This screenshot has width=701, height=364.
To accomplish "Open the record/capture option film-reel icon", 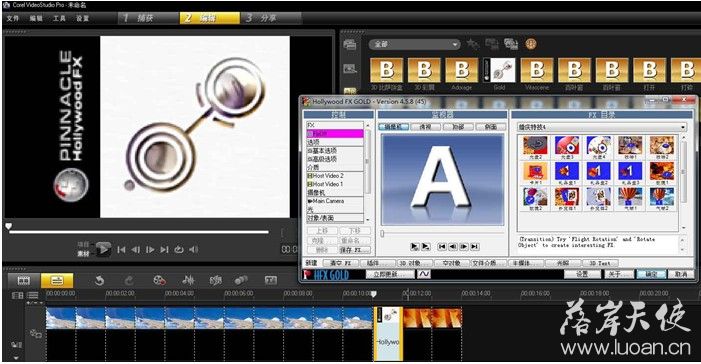I will [159, 280].
